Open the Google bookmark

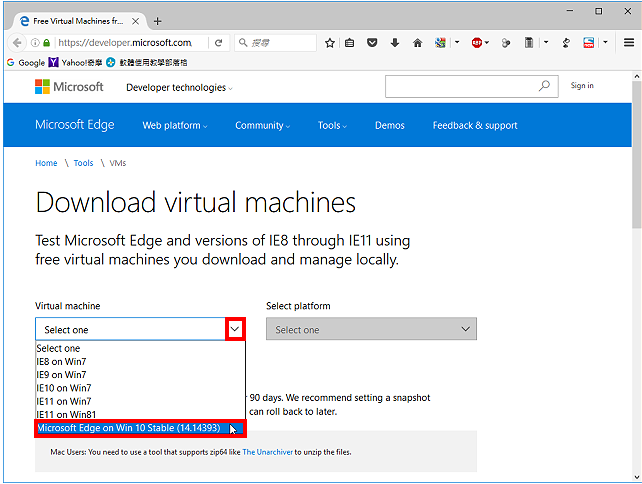point(26,63)
